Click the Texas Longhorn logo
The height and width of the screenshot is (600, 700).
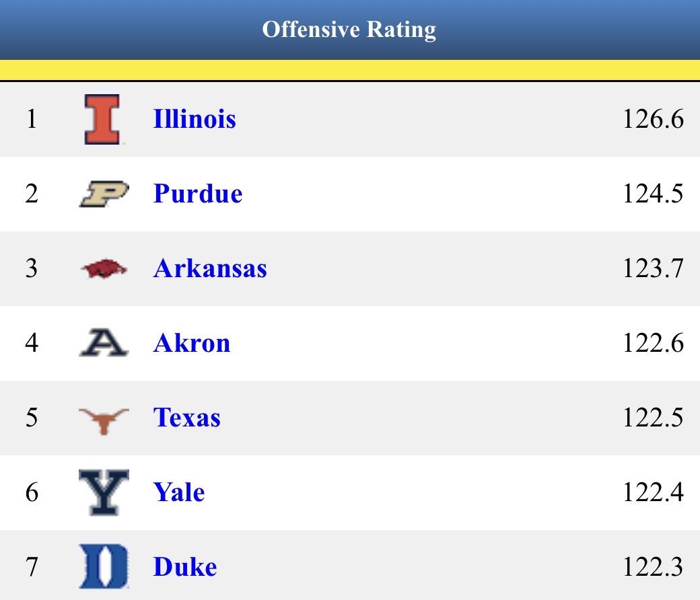pos(103,419)
